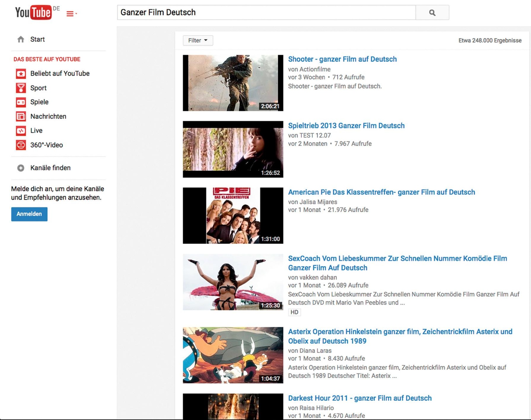531x420 pixels.
Task: Open channel Jalisa Mijares
Action: [x=318, y=202]
